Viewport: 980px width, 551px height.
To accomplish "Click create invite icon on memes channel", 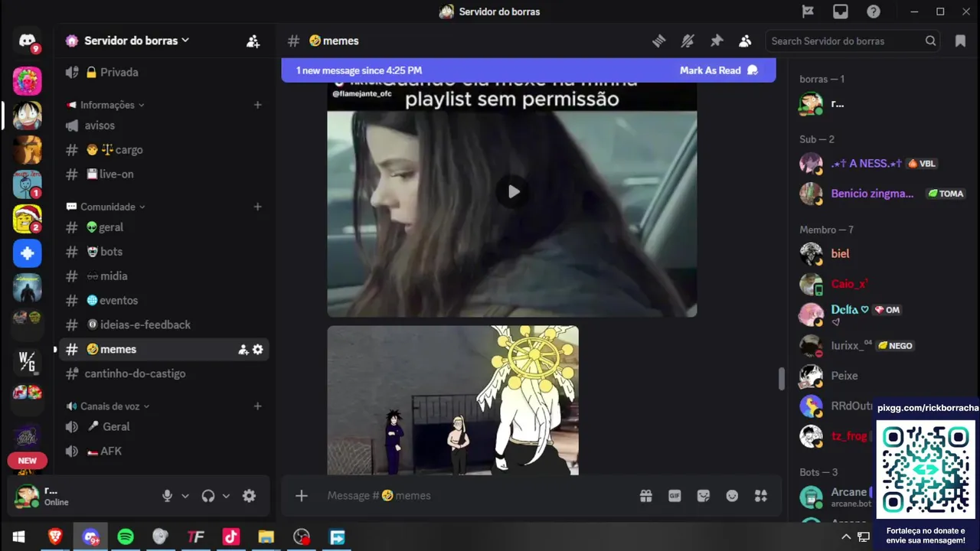I will pyautogui.click(x=243, y=349).
